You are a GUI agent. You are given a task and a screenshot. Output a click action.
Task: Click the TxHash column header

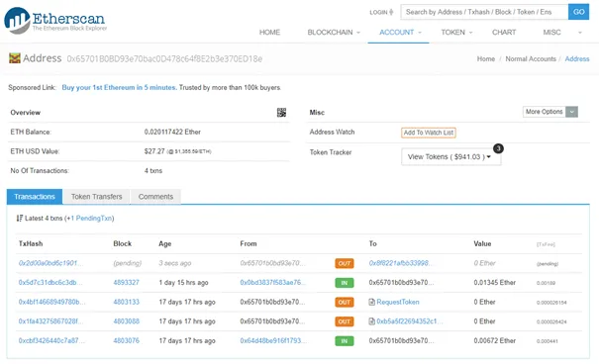31,243
